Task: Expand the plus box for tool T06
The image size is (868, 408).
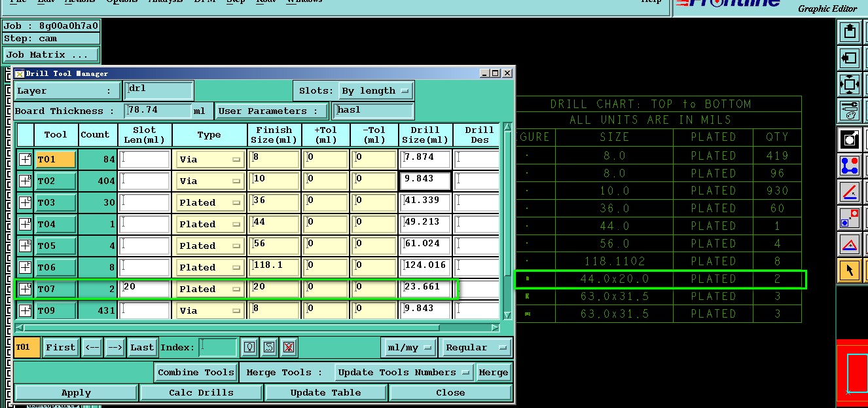Action: (25, 267)
